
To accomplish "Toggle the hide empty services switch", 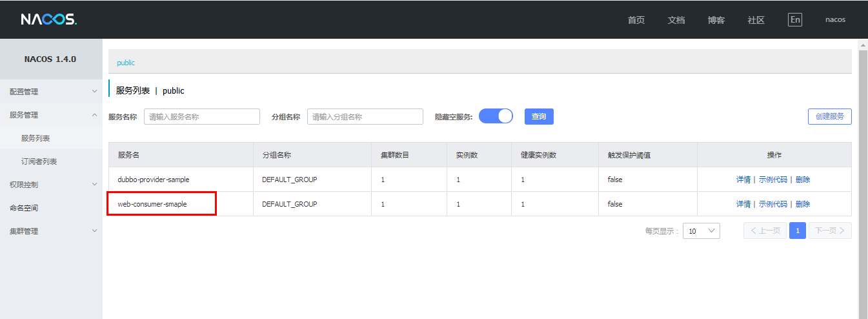I will pos(496,116).
